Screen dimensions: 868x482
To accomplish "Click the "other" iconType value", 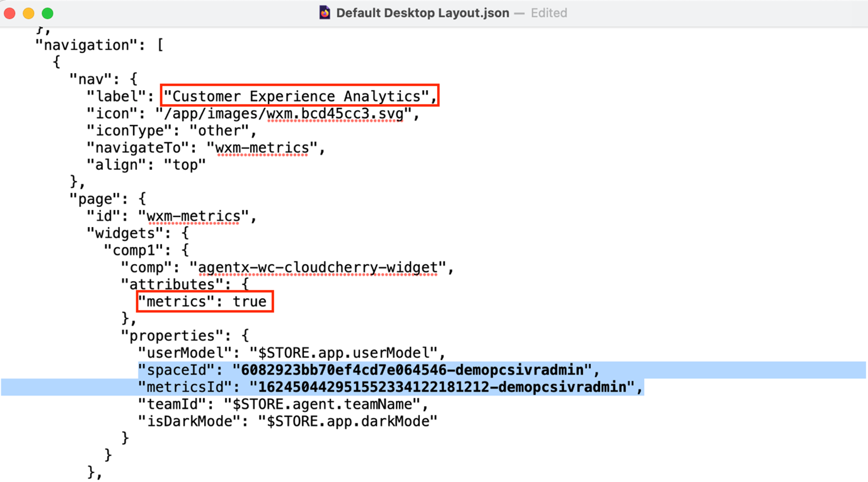I will point(219,130).
